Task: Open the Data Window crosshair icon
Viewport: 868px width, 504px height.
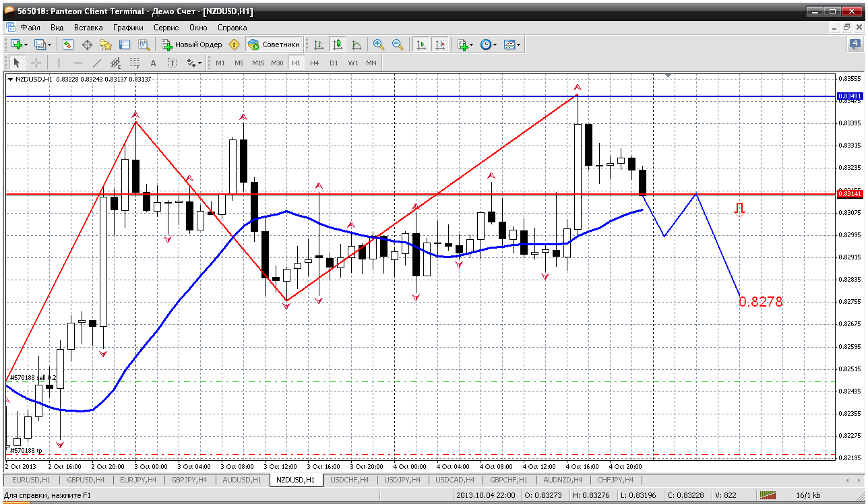Action: click(87, 44)
